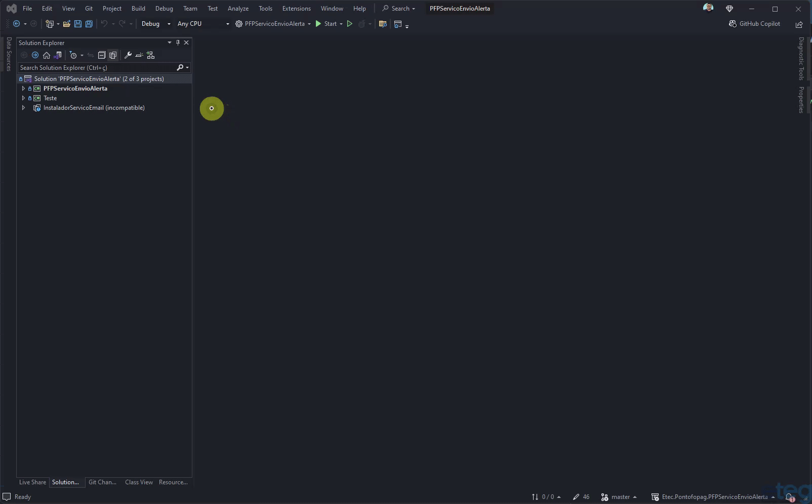Switch to the Resource View tab

(173, 482)
